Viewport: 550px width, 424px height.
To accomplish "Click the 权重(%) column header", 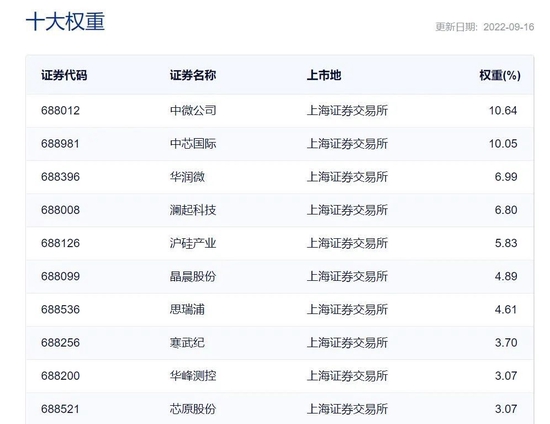I will point(500,75).
